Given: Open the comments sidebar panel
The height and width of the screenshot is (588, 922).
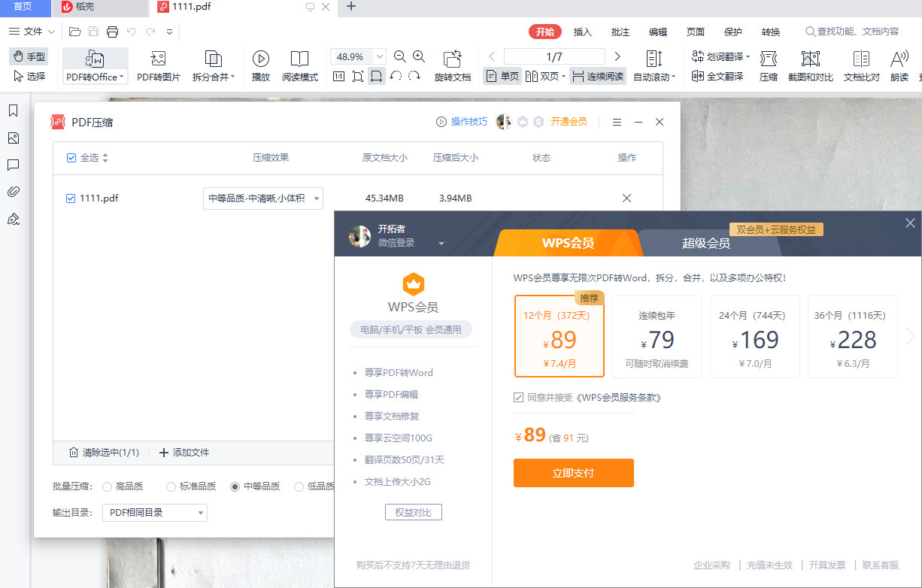Looking at the screenshot, I should pos(13,165).
